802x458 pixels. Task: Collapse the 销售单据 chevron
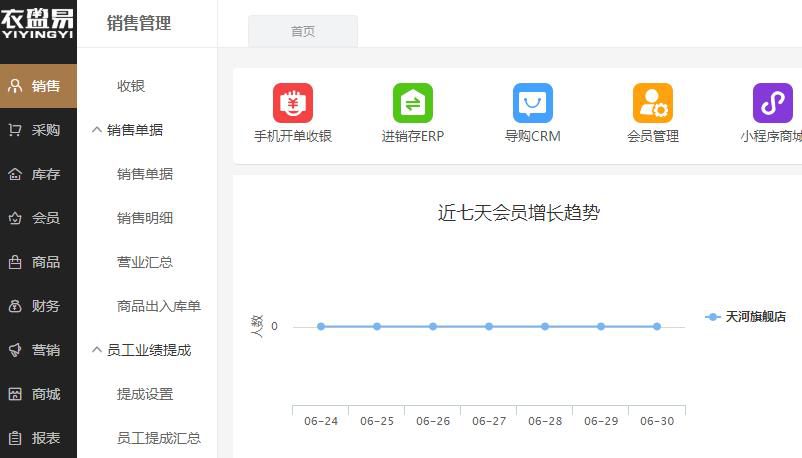pos(97,130)
